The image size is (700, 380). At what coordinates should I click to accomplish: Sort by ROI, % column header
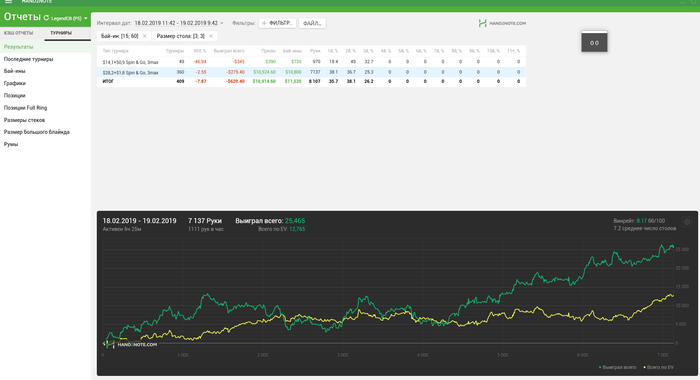[200, 51]
